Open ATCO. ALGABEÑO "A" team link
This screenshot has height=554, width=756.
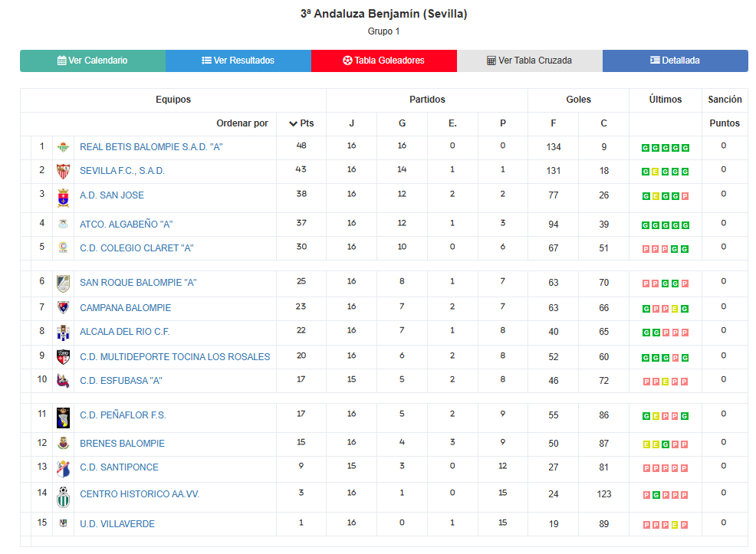click(127, 225)
